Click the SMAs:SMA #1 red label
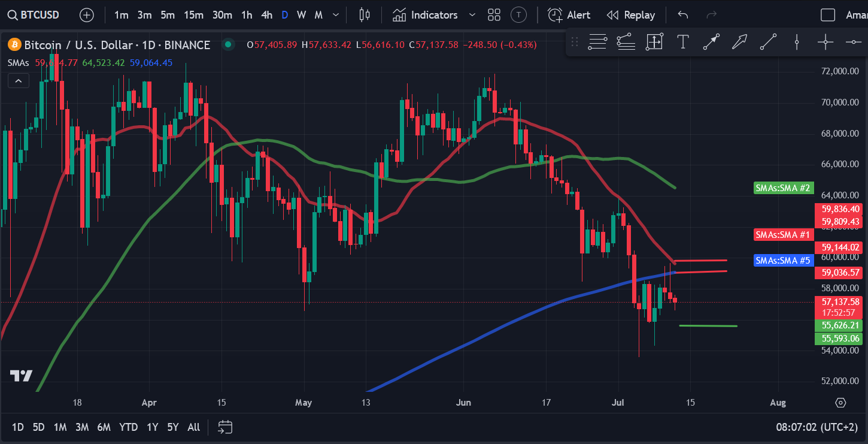The width and height of the screenshot is (868, 444). 783,234
